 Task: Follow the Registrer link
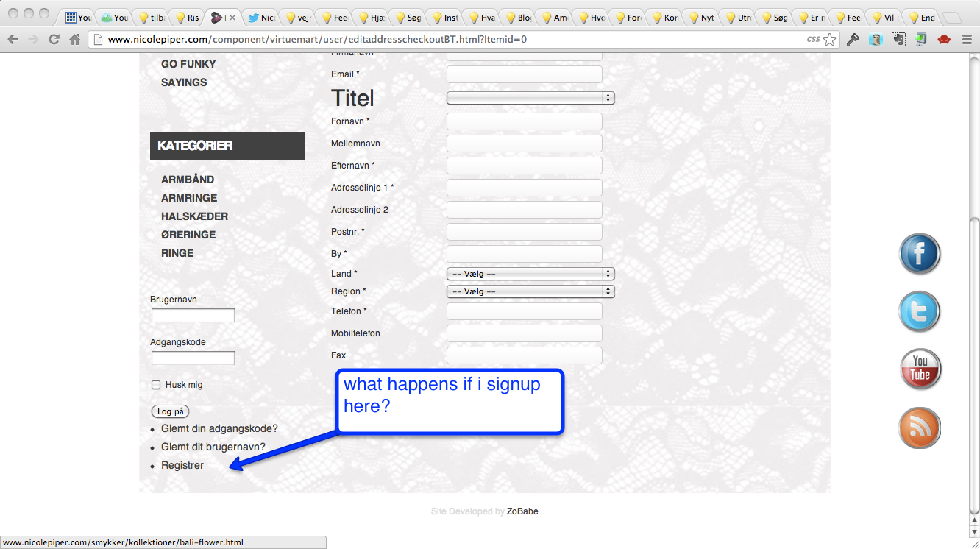(182, 465)
